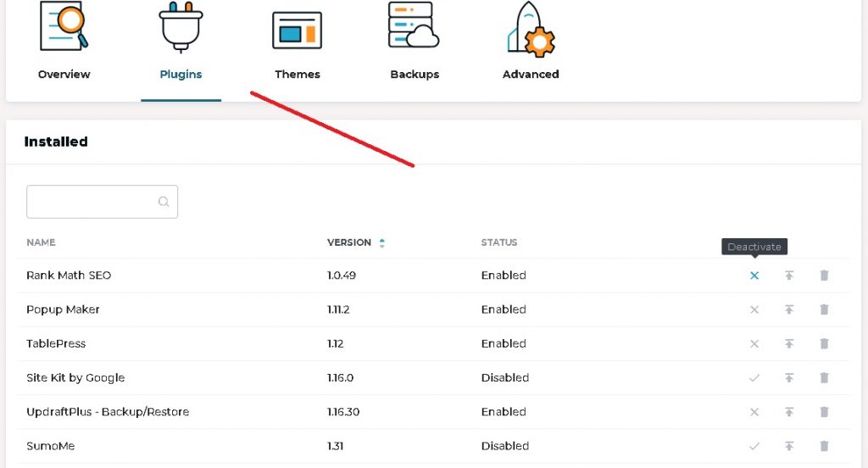Select the Rank Math SEO name
Viewport: 868px width, 468px height.
pyautogui.click(x=69, y=276)
